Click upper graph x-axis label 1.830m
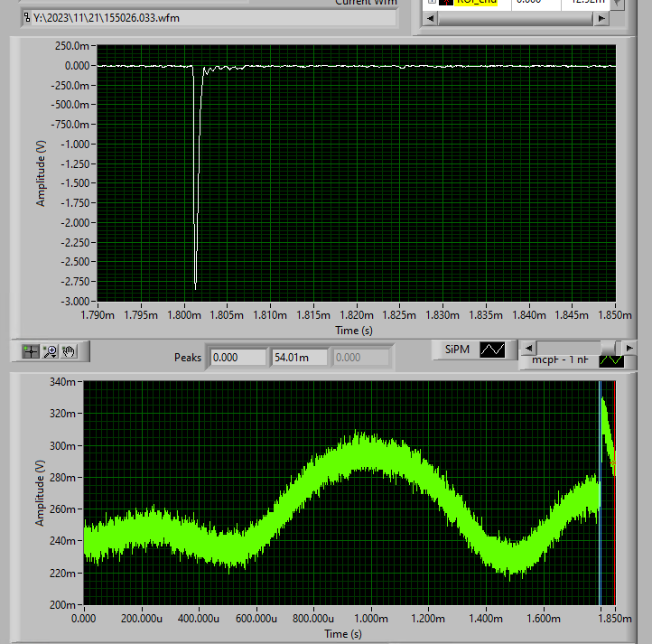652x644 pixels. tap(442, 315)
